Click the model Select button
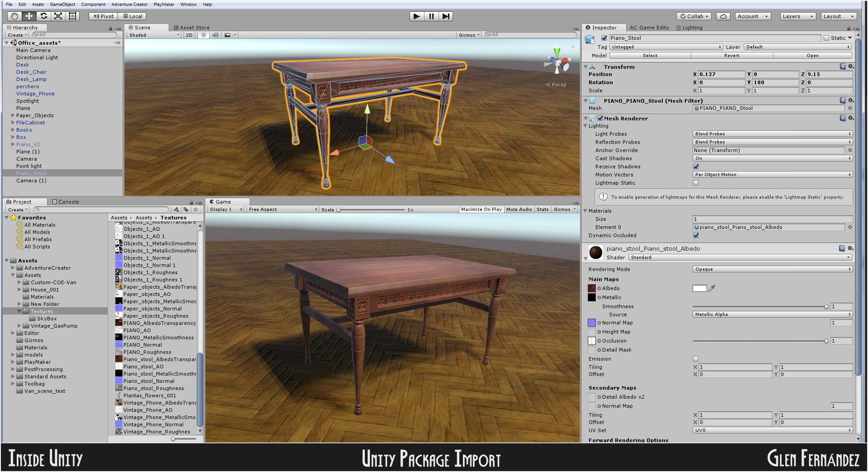Screen dimensions: 868x472 click(650, 56)
